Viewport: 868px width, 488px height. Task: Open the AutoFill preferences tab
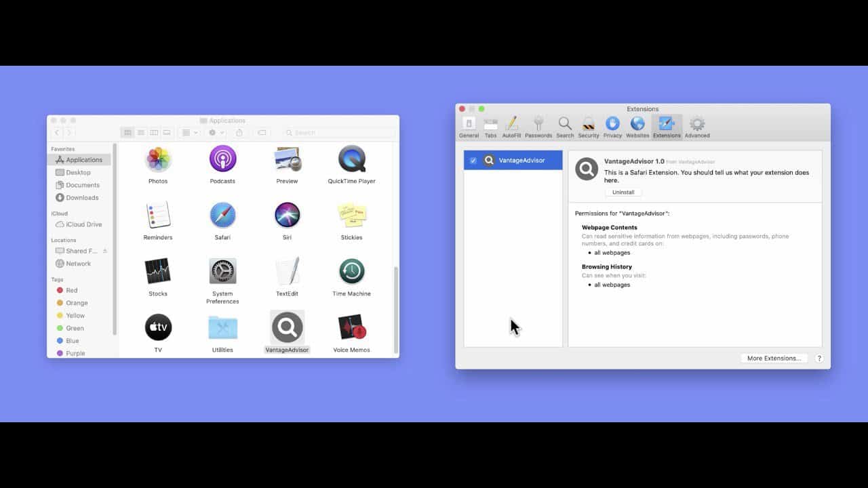click(511, 127)
